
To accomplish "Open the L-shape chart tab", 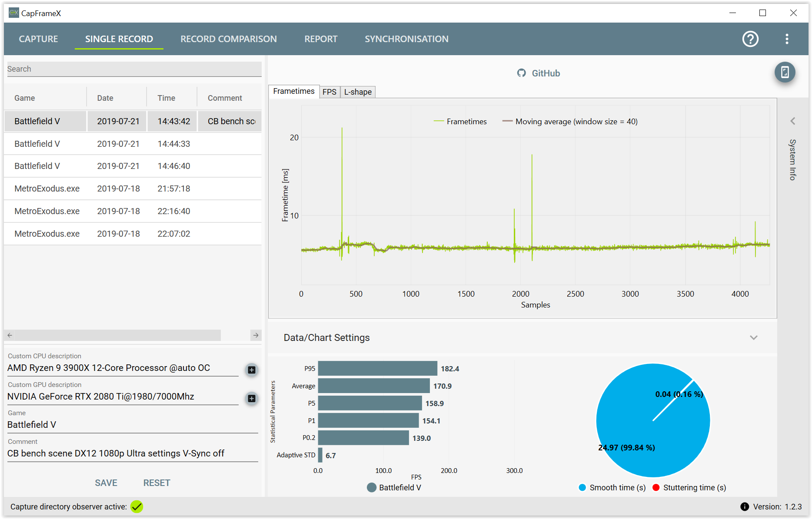I will 358,92.
